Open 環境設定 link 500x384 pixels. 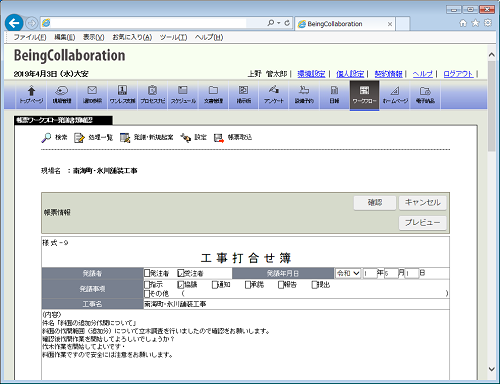tap(311, 74)
